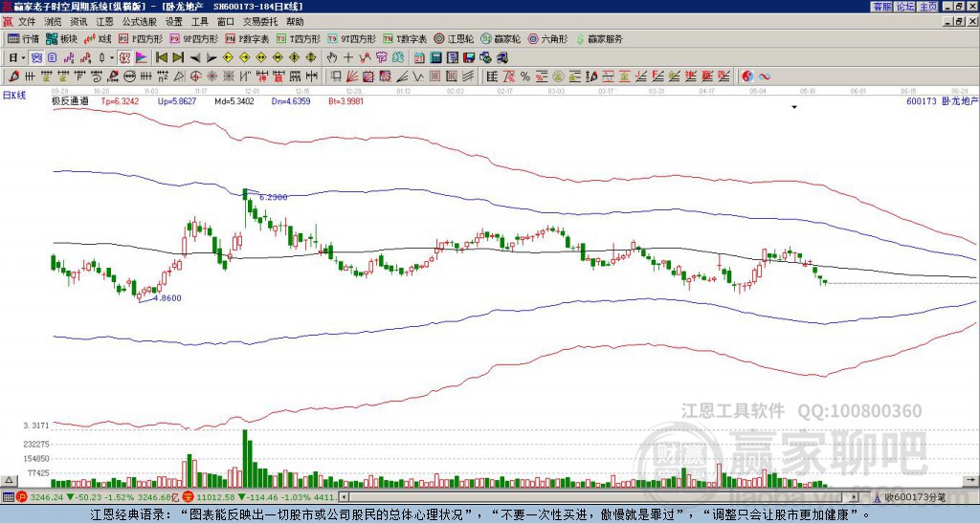Jump to first bar with green skip-back arrow
This screenshot has height=524, width=980.
pyautogui.click(x=162, y=57)
